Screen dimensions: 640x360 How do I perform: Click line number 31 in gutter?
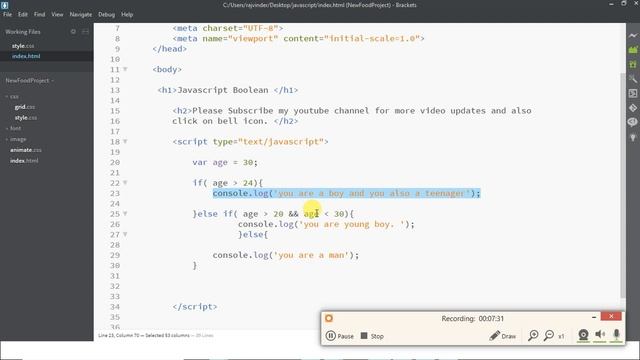pos(115,276)
